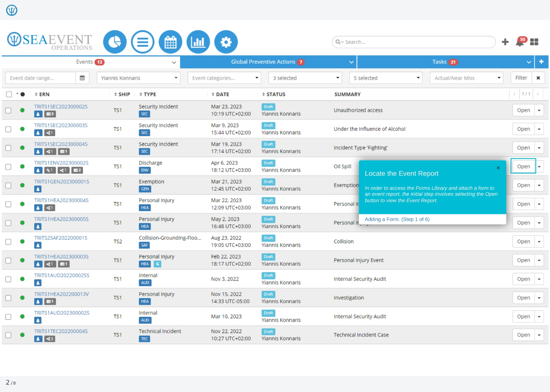550x392 pixels.
Task: Switch to the Events tab
Action: [90, 62]
